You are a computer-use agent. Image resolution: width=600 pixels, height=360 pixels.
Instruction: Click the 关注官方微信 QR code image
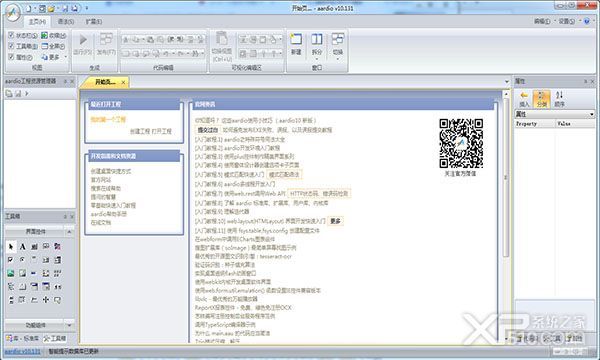[461, 143]
